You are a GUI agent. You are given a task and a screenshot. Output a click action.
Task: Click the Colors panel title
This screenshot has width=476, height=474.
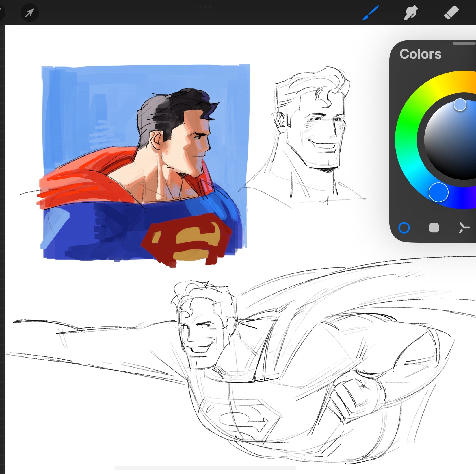coord(420,54)
